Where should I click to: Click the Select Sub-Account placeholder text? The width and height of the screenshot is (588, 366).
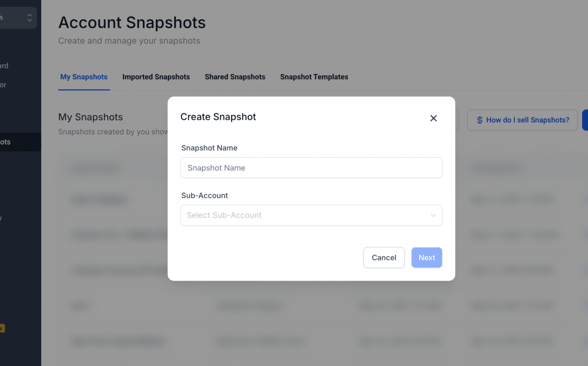[224, 215]
